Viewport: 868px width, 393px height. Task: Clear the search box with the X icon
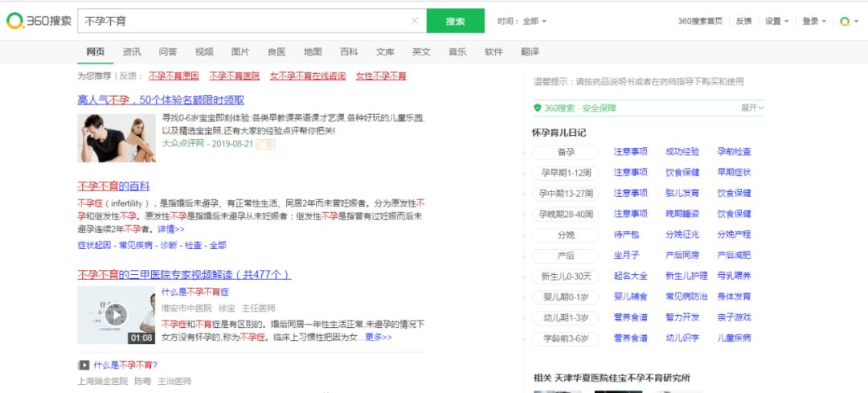415,21
